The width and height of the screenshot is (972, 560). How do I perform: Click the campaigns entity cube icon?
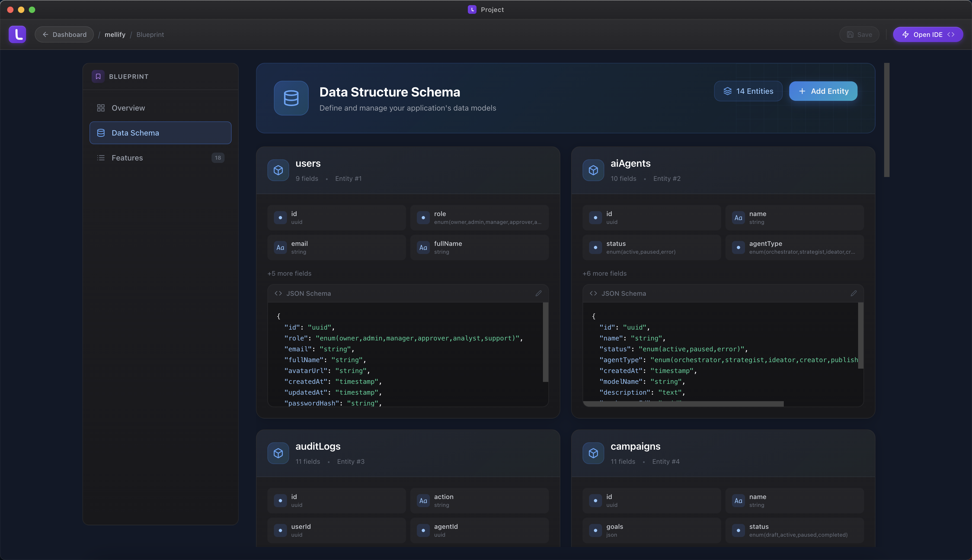pyautogui.click(x=593, y=453)
